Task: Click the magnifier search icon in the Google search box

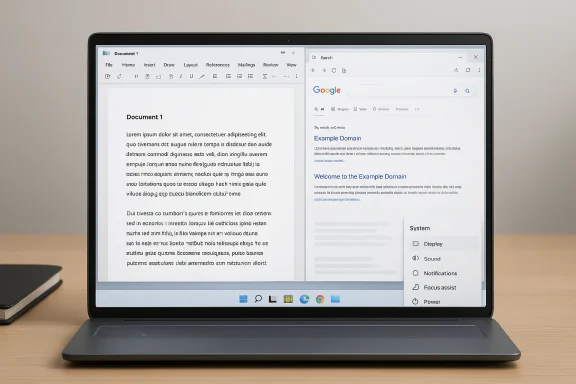Action: click(467, 90)
